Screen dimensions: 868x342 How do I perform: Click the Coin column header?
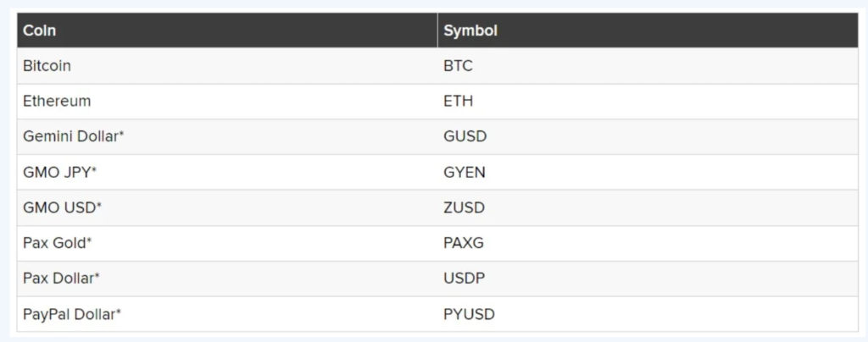(x=39, y=30)
